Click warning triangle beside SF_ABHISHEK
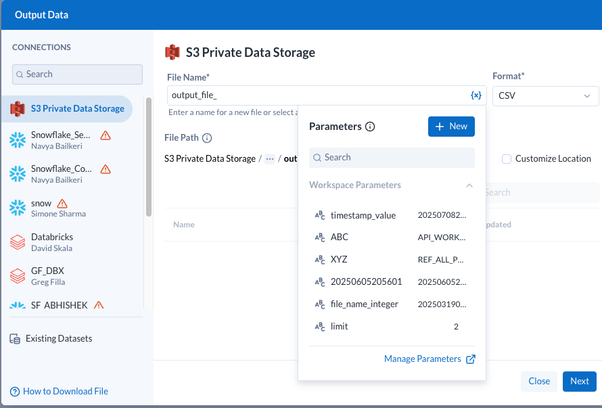This screenshot has width=602, height=408. [99, 305]
